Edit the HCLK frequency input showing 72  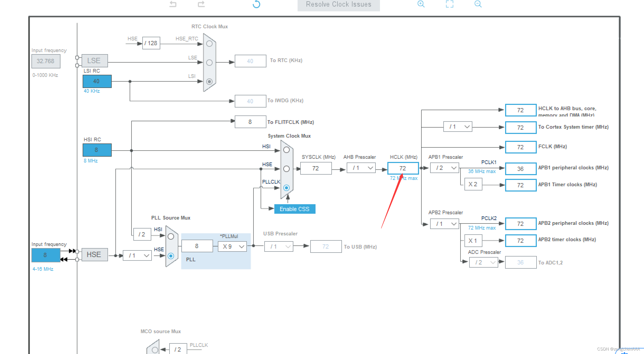click(403, 168)
